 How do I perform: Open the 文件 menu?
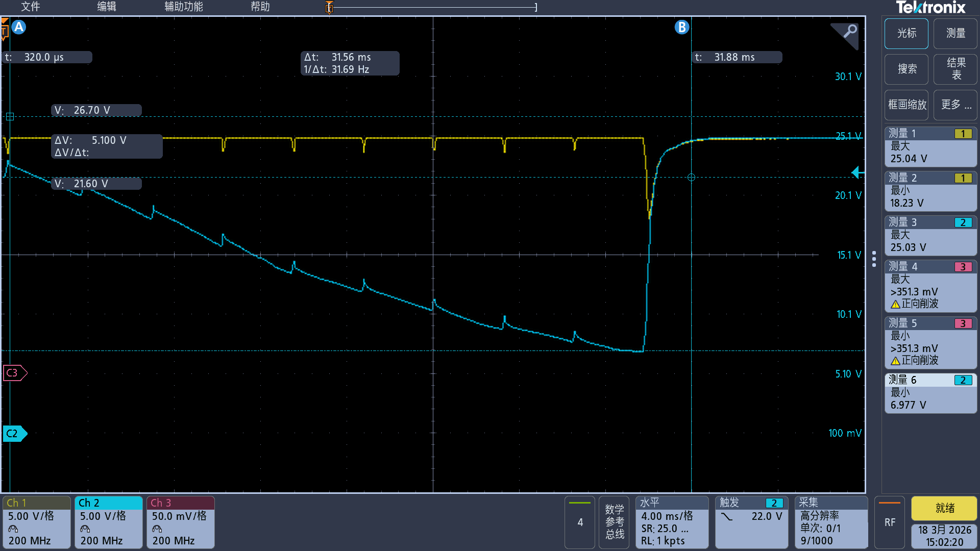click(x=30, y=7)
